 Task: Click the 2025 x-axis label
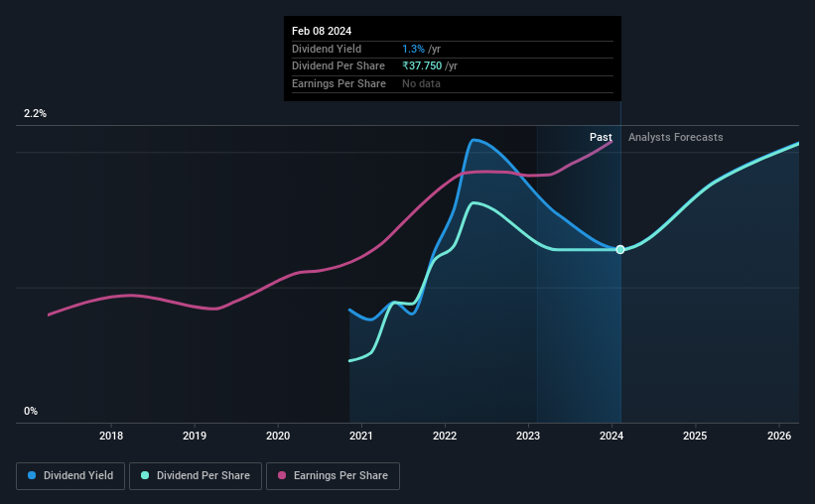(x=695, y=436)
